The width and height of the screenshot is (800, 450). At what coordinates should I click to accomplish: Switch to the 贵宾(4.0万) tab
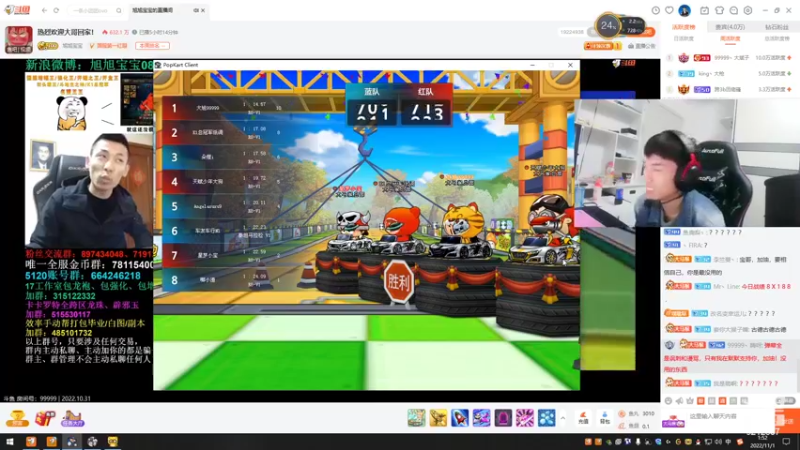730,27
